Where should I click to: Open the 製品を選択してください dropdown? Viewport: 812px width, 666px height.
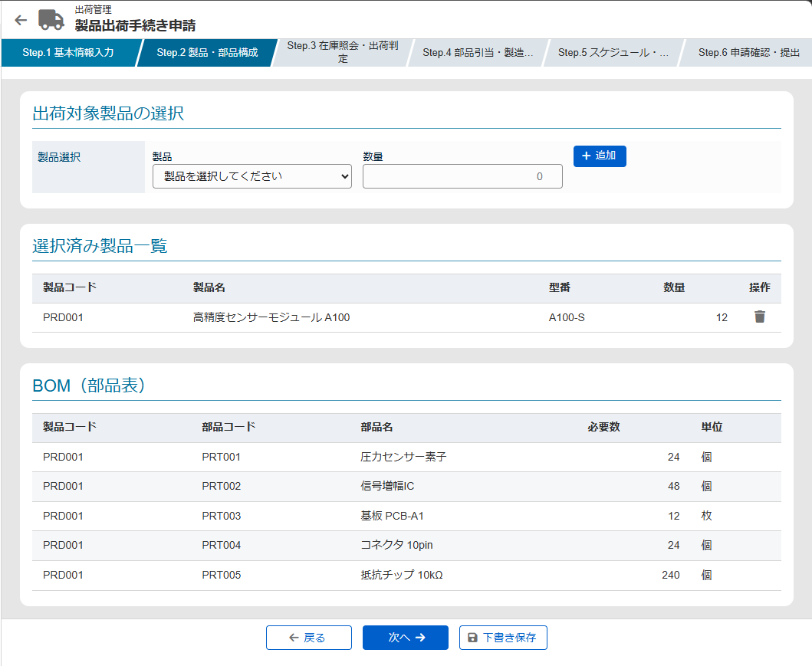(x=252, y=176)
